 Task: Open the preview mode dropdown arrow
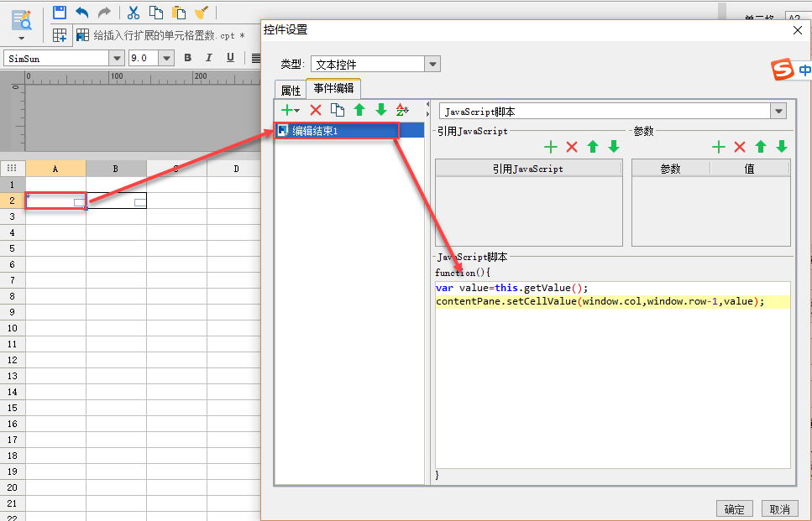pos(21,39)
